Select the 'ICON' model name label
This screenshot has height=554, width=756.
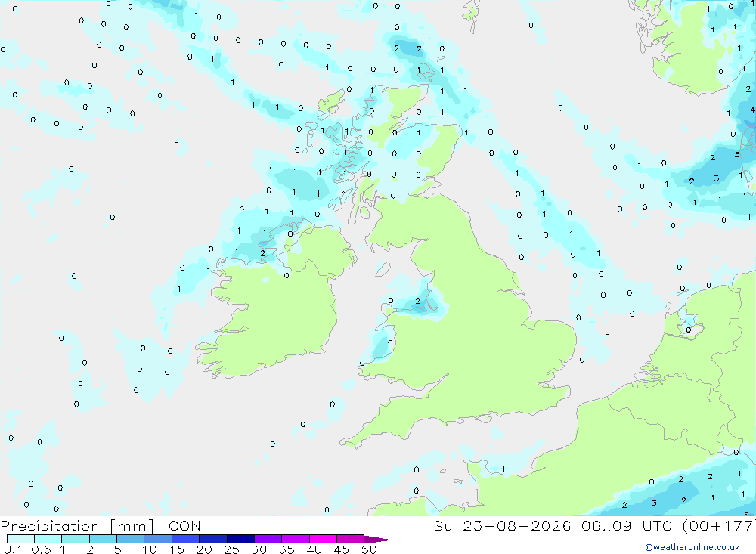pos(182,525)
